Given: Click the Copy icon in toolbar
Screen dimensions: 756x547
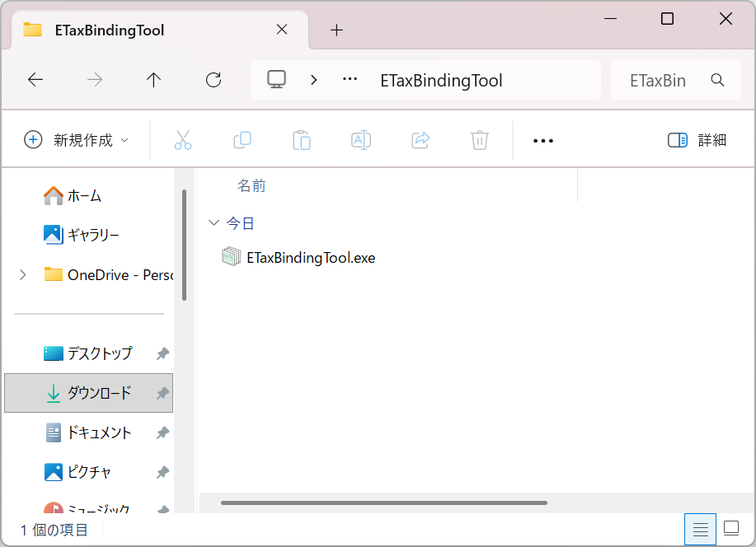Looking at the screenshot, I should tap(242, 140).
